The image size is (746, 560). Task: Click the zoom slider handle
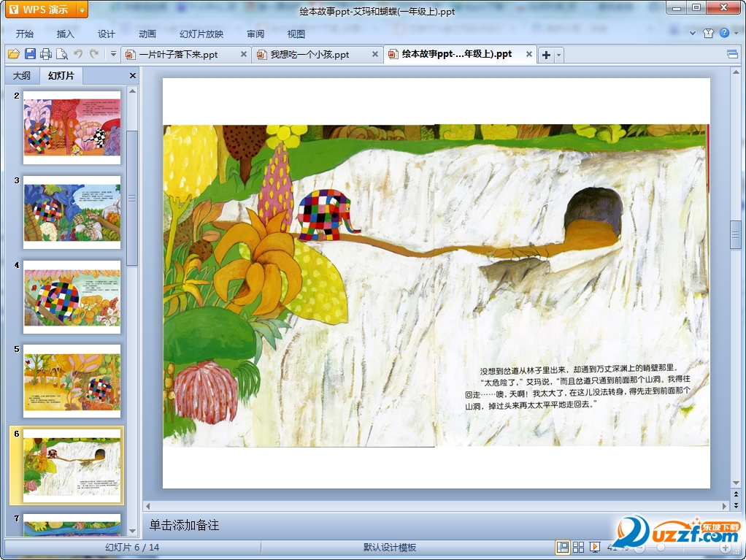coord(661,548)
